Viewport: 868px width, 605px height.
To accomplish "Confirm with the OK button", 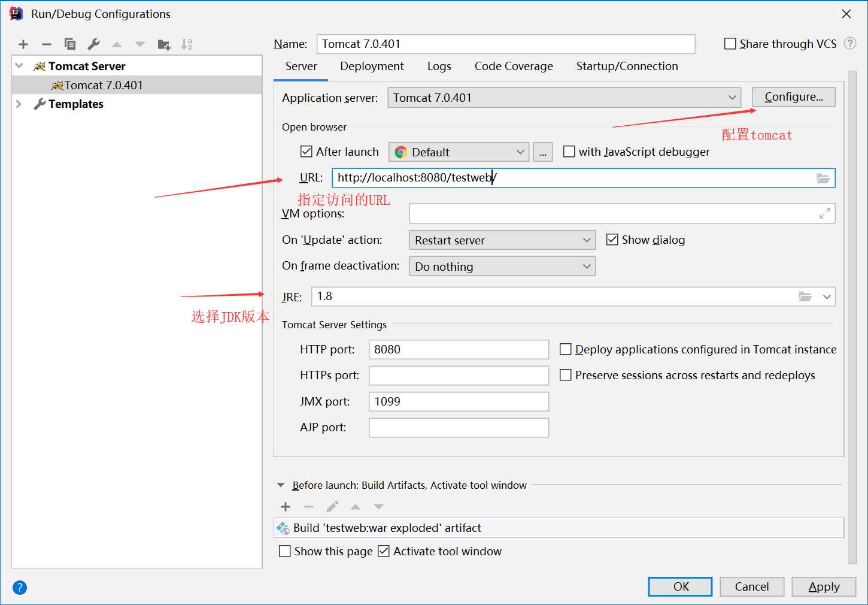I will point(681,586).
